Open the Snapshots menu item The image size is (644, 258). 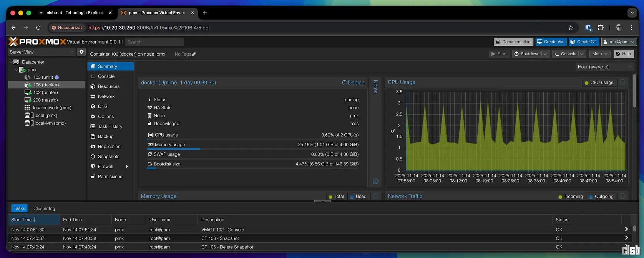pos(108,157)
